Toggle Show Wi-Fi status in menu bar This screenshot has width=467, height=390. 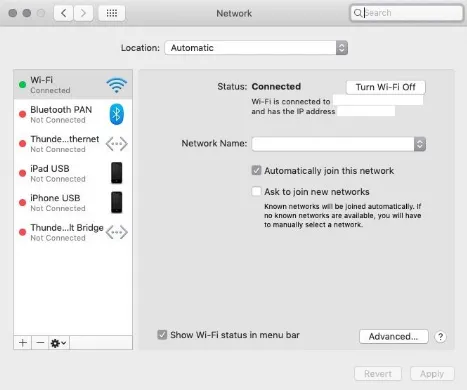click(x=162, y=335)
